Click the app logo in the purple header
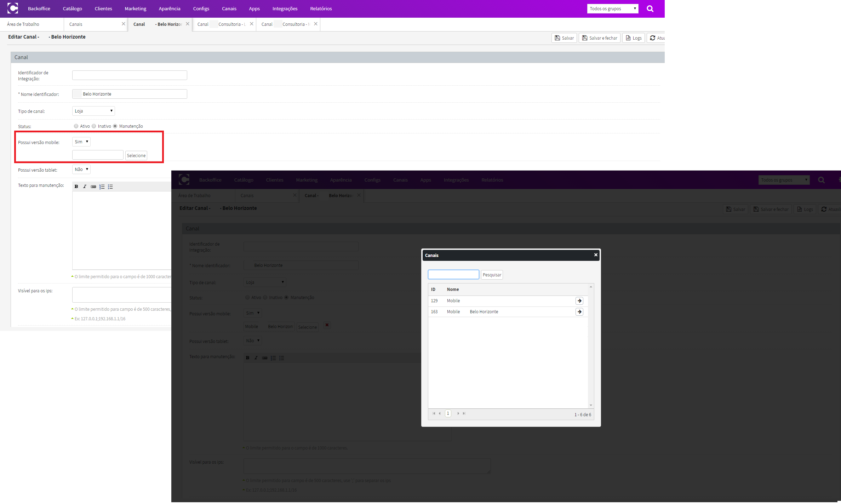Screen dimensions: 841x504 pos(13,8)
